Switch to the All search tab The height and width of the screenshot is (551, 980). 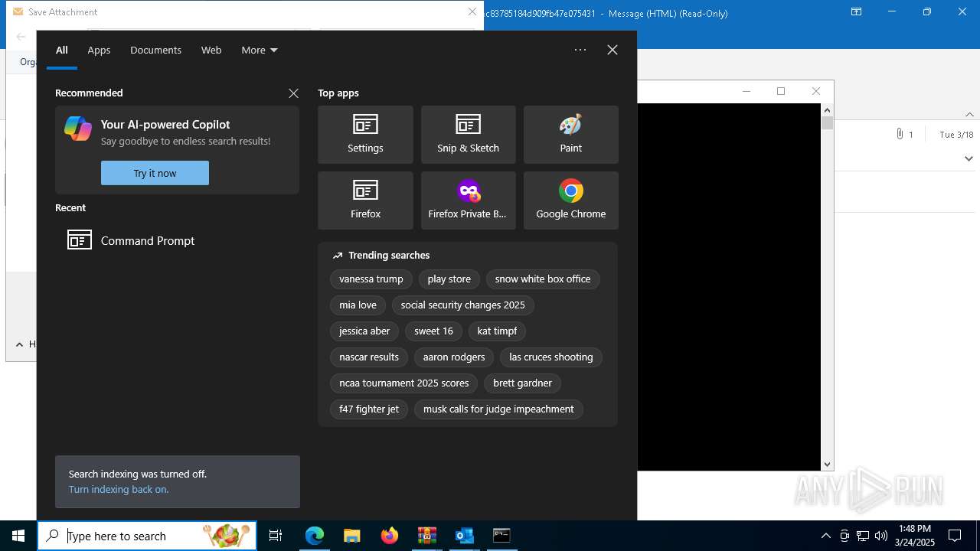coord(62,50)
